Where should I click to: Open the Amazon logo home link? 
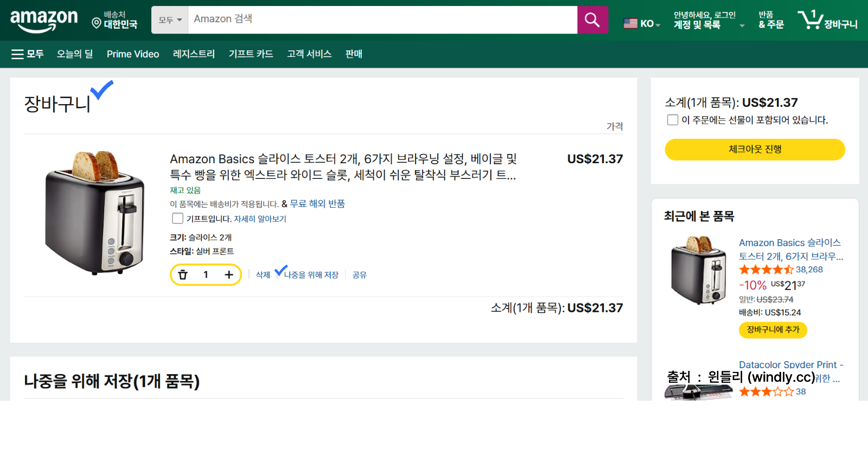(x=44, y=21)
